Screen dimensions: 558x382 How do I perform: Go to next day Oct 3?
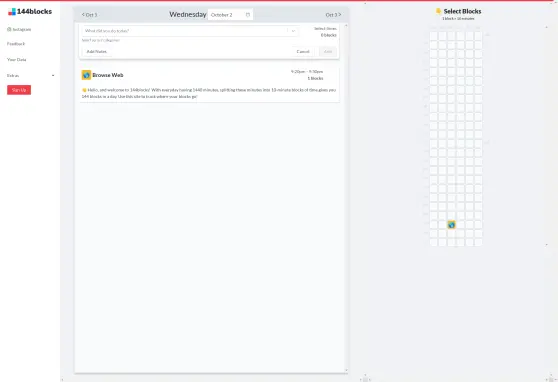pyautogui.click(x=333, y=15)
